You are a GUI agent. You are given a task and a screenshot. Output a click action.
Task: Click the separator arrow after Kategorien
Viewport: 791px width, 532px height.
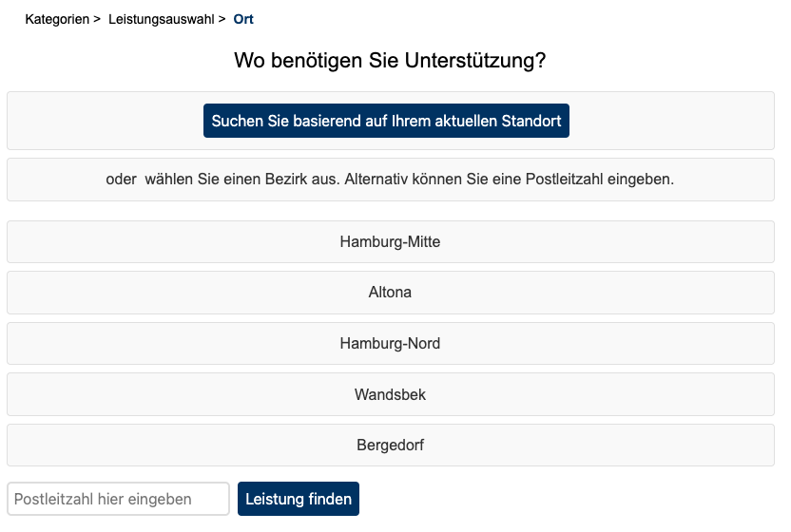[97, 19]
